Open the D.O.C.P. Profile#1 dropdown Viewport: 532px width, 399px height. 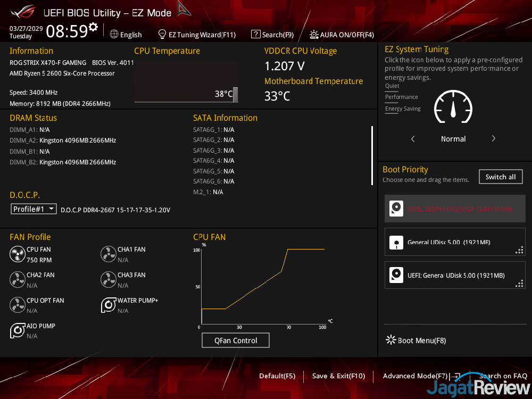[x=34, y=209]
